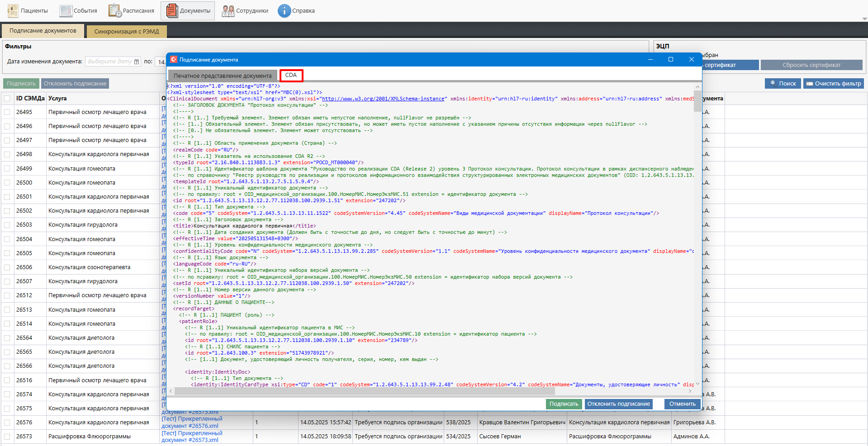Open the Синхронизация с РЭМД tab
This screenshot has width=868, height=446.
127,32
